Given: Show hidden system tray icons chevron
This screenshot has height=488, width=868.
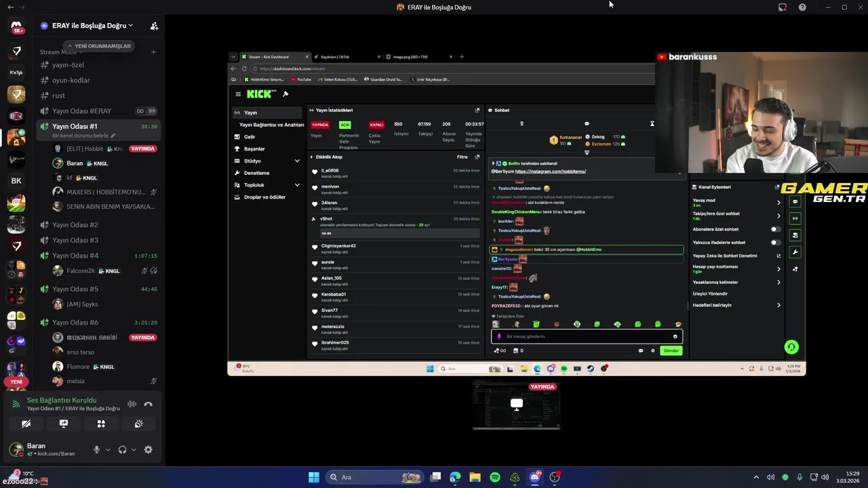Looking at the screenshot, I should (756, 477).
